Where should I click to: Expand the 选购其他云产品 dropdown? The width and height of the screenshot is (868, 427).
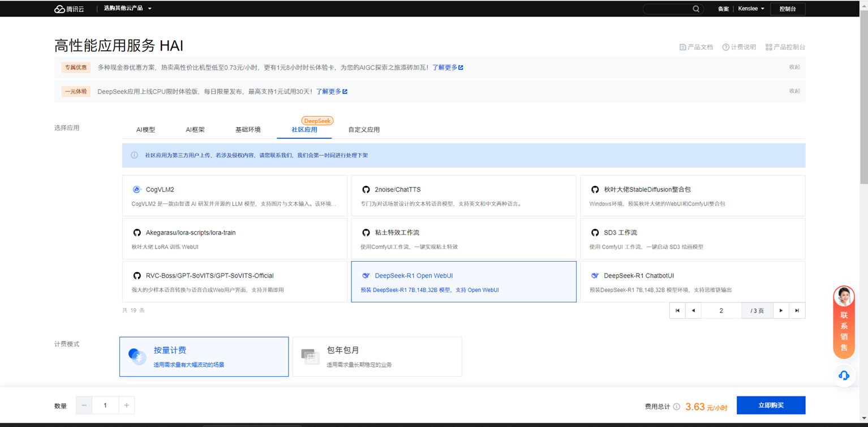(x=127, y=8)
